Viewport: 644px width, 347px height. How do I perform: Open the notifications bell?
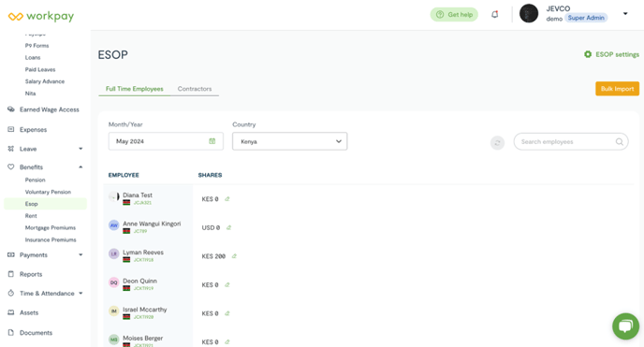(x=495, y=14)
